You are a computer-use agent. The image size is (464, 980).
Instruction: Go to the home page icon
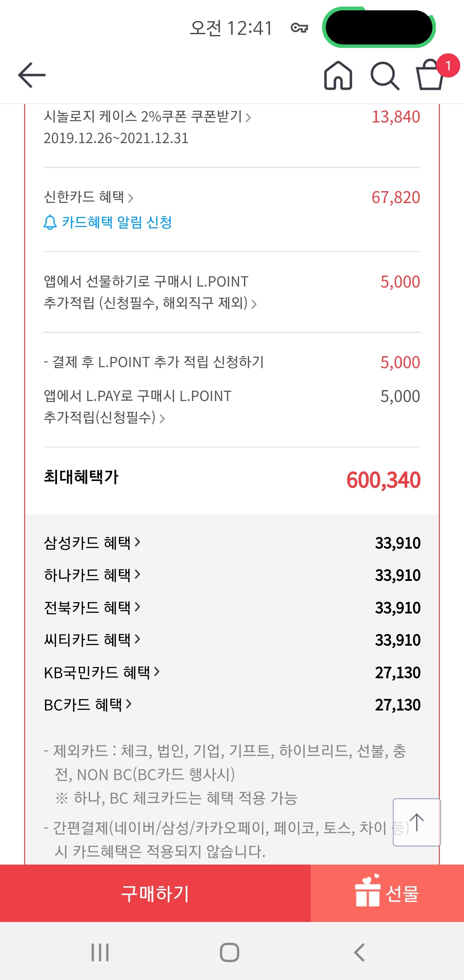point(338,75)
